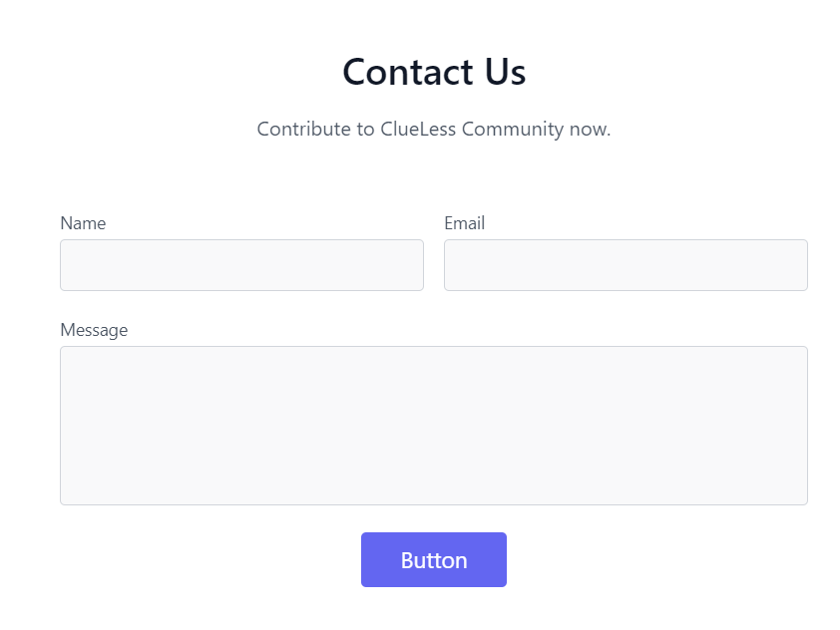
Task: Click the large Message entry box
Action: (x=434, y=424)
